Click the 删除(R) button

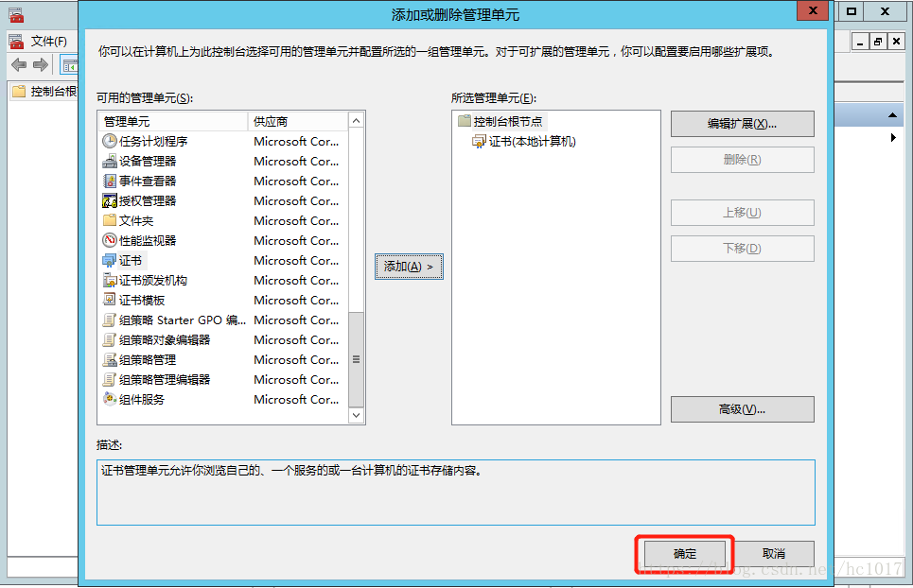743,160
